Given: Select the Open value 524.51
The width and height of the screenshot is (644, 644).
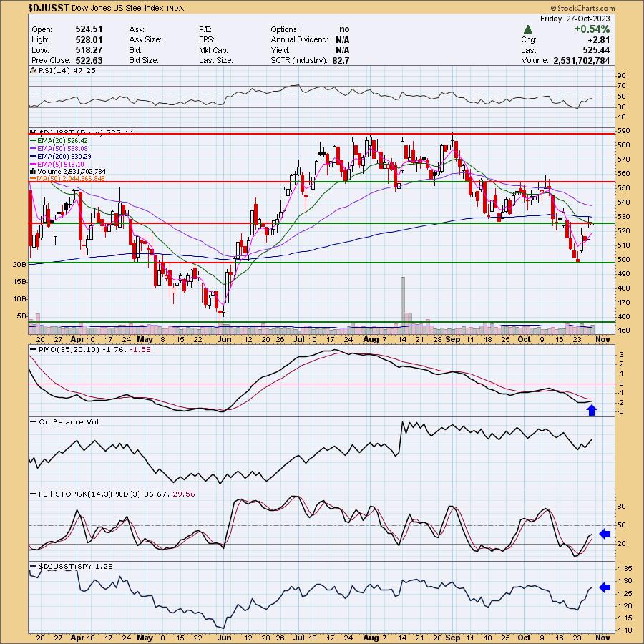Looking at the screenshot, I should pos(89,29).
